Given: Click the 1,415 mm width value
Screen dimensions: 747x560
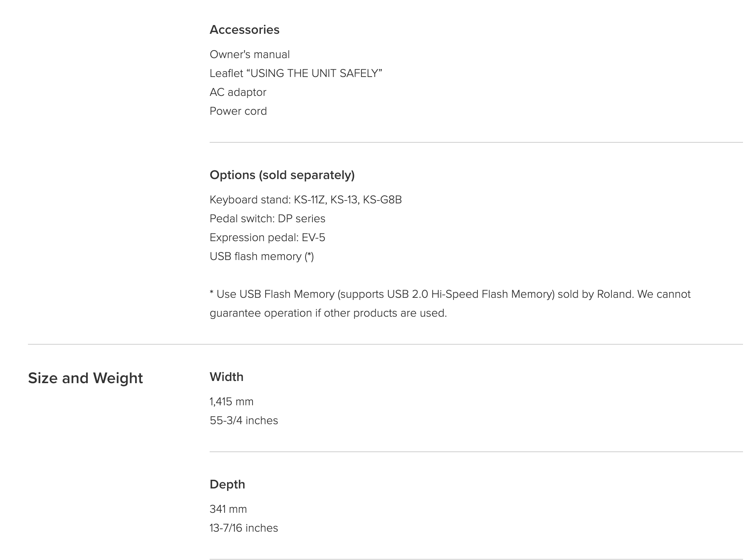Looking at the screenshot, I should [231, 402].
